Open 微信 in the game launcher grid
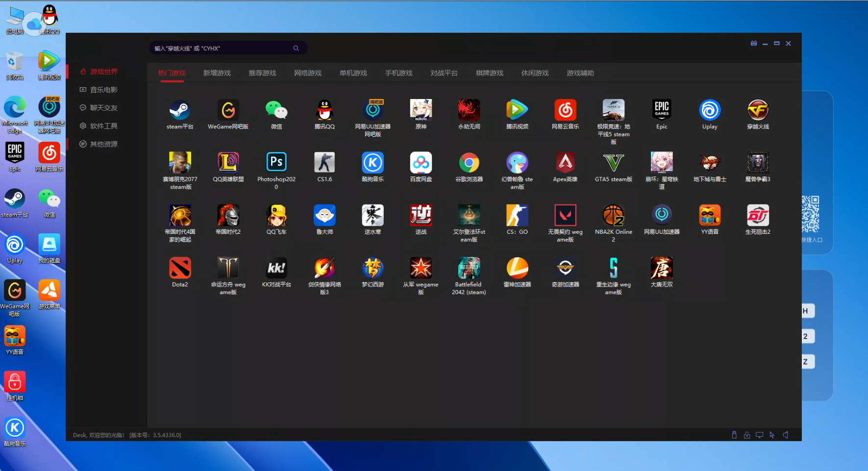This screenshot has height=471, width=868. 276,110
